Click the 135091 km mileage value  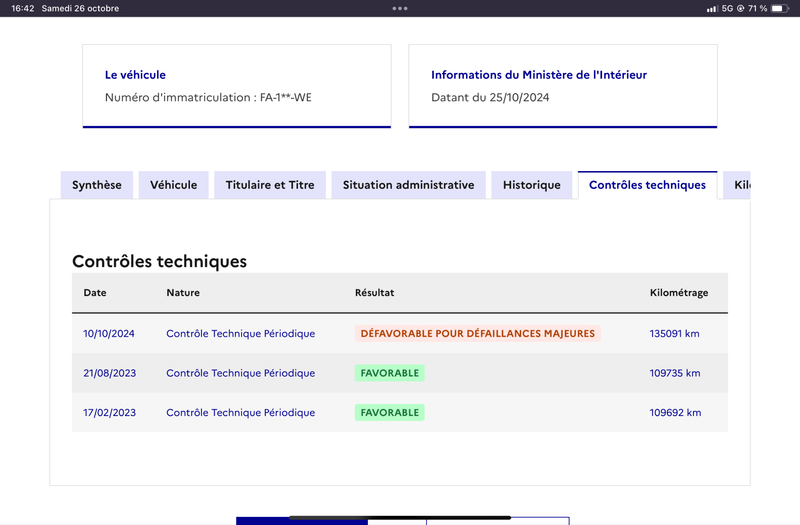(674, 334)
